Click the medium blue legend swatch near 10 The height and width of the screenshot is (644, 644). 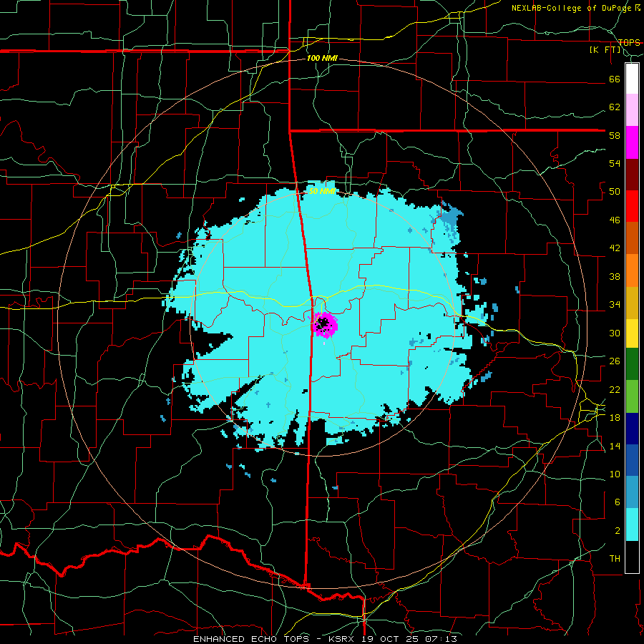tap(632, 461)
